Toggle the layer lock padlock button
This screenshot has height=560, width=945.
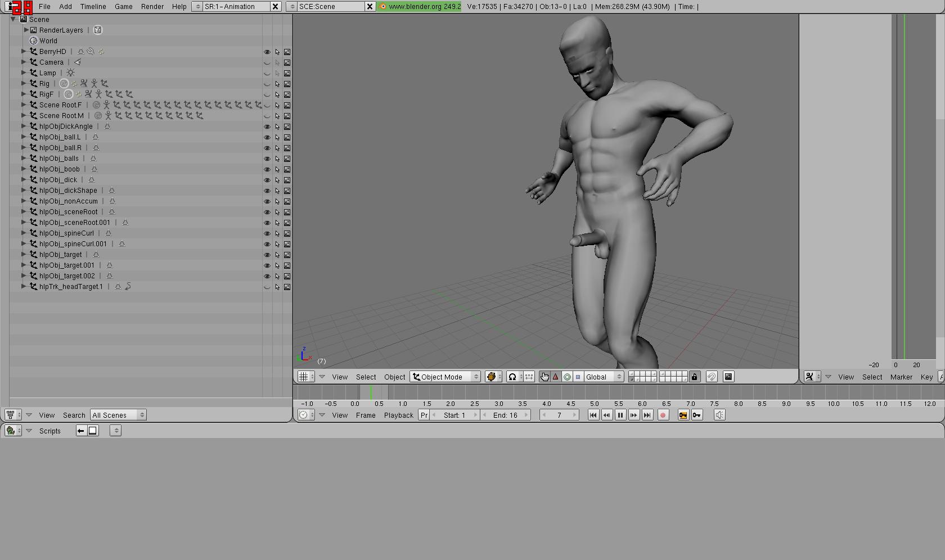point(695,377)
